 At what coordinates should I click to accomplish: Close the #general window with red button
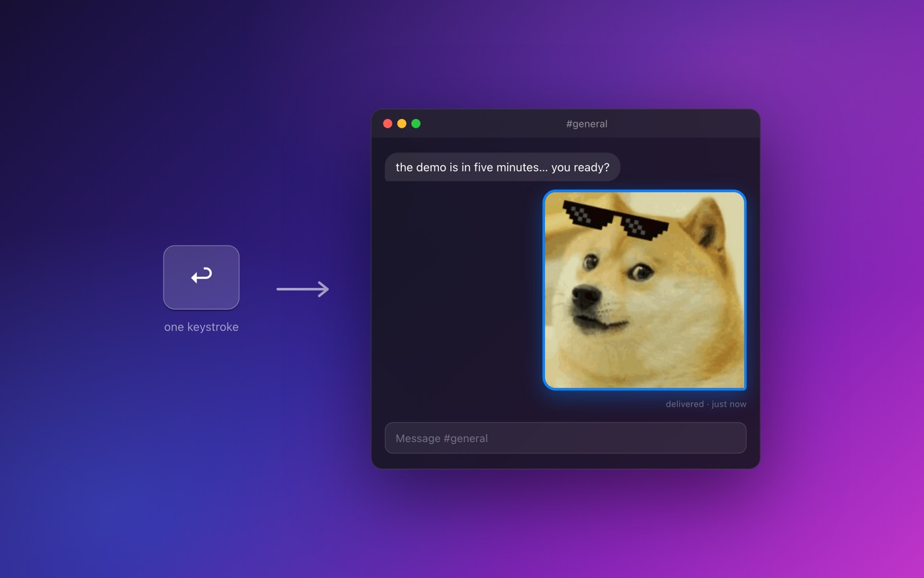[x=387, y=124]
